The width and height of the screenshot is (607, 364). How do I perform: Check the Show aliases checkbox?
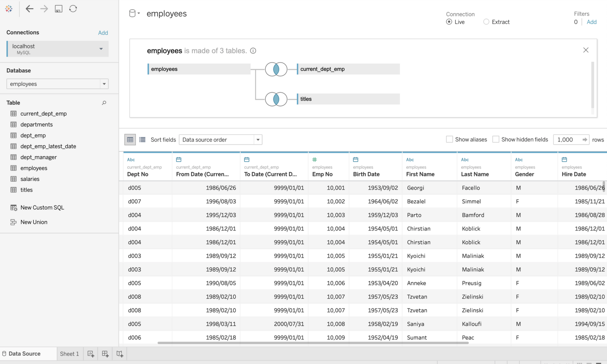click(x=449, y=139)
